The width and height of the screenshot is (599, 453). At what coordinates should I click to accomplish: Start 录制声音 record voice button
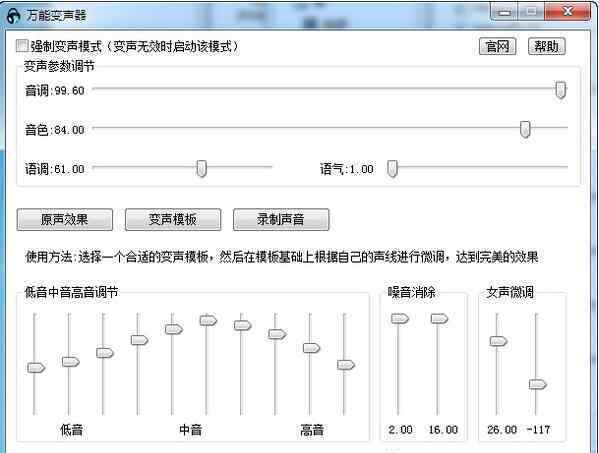click(x=281, y=220)
